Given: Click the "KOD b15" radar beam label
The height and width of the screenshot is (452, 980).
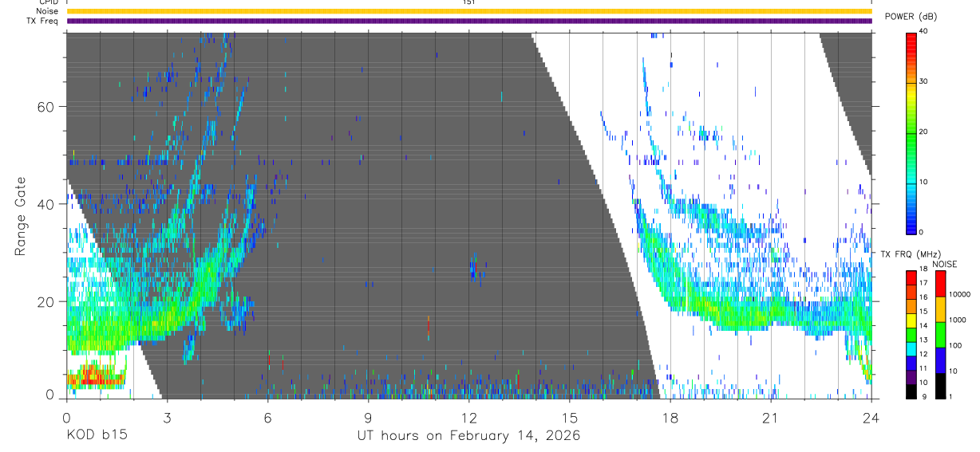Looking at the screenshot, I should coord(97,435).
